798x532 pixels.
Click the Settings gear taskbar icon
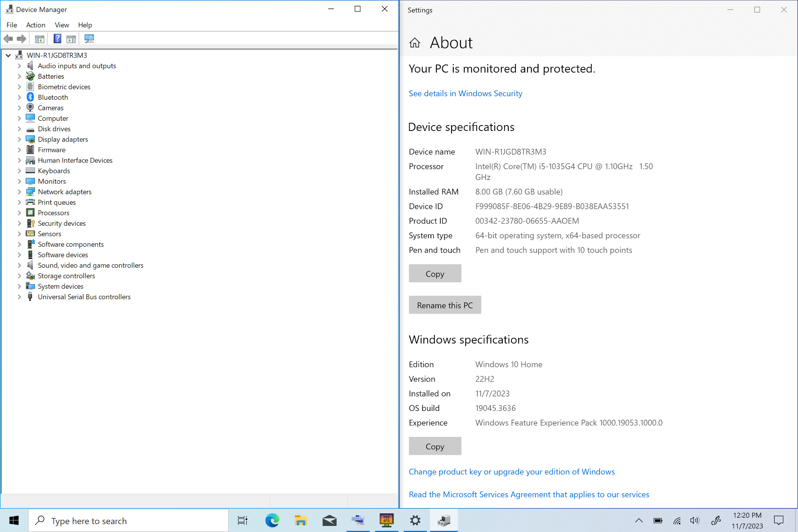(x=415, y=521)
